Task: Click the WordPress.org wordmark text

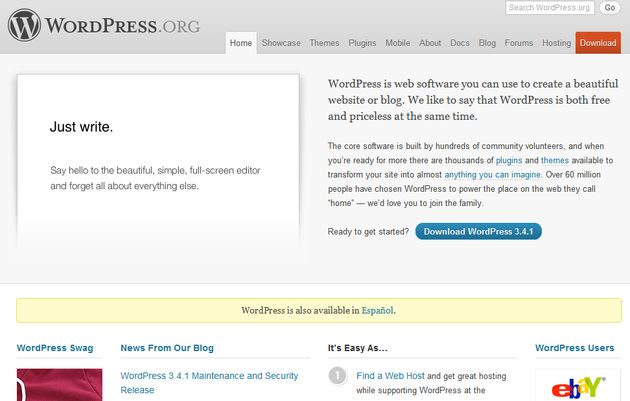Action: [x=122, y=26]
